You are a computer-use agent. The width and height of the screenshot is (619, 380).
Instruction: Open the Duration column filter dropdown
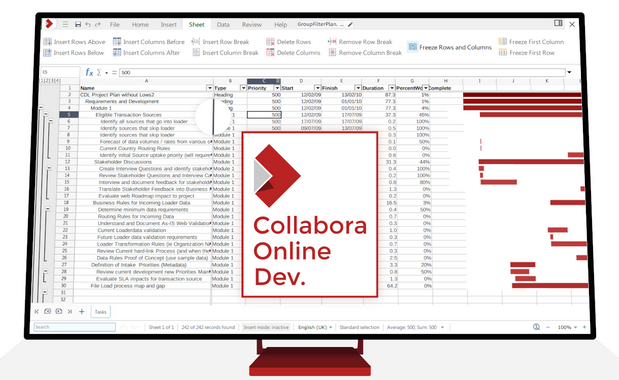[x=392, y=88]
